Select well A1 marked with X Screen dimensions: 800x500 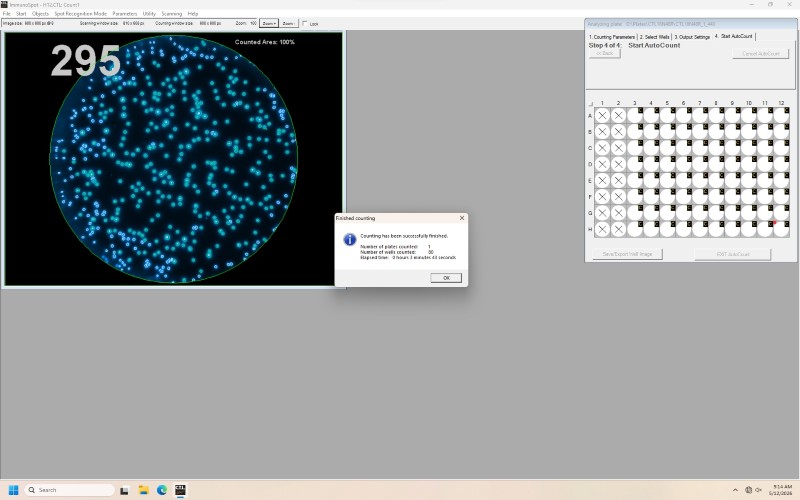tap(602, 115)
